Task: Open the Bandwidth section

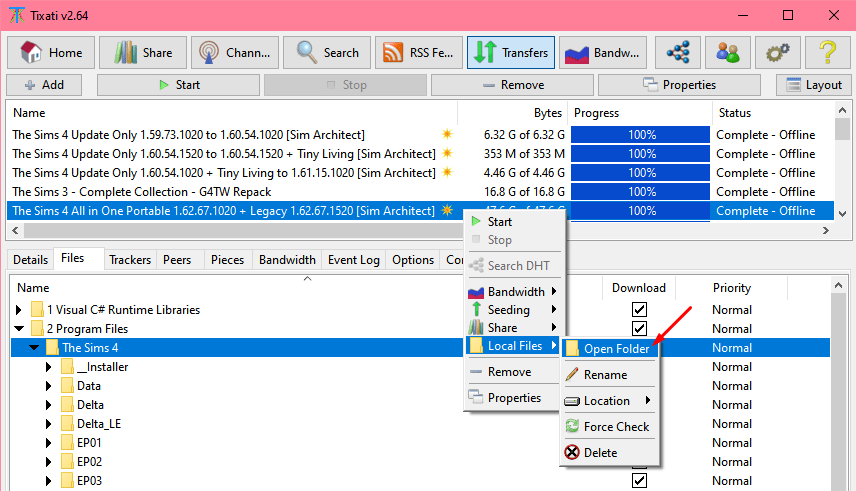Action: coord(603,52)
